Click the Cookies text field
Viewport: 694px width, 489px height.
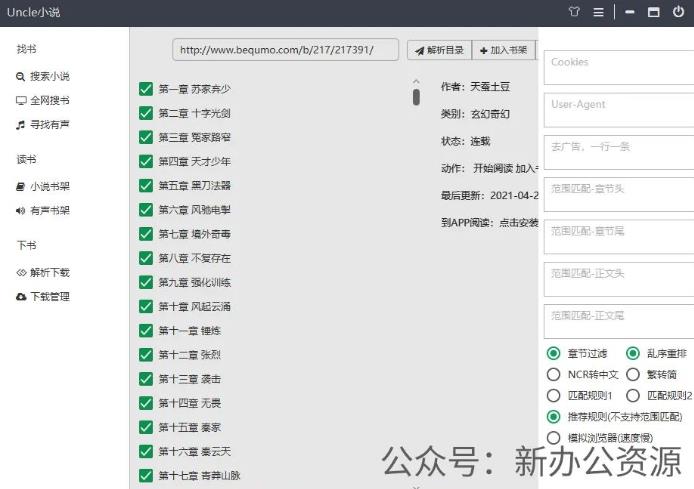pyautogui.click(x=619, y=67)
